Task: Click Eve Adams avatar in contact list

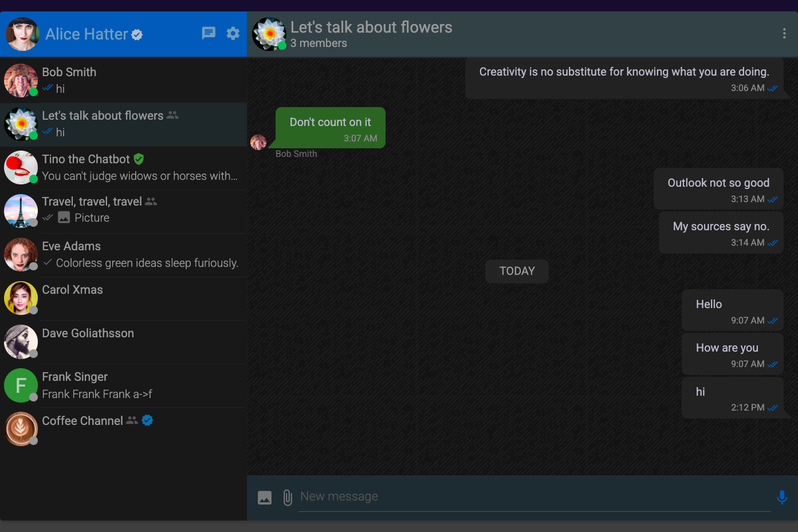Action: coord(21,255)
